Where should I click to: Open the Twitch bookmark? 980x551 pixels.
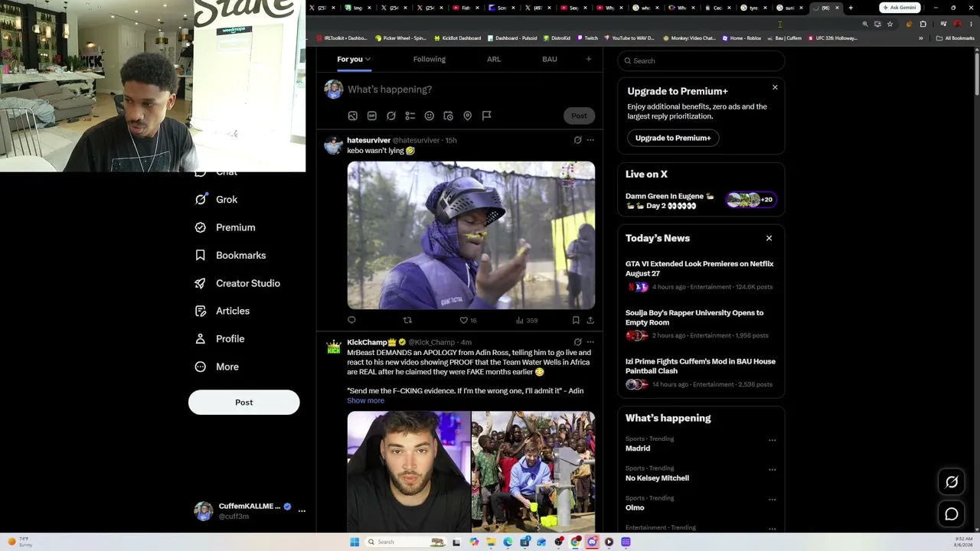point(587,37)
